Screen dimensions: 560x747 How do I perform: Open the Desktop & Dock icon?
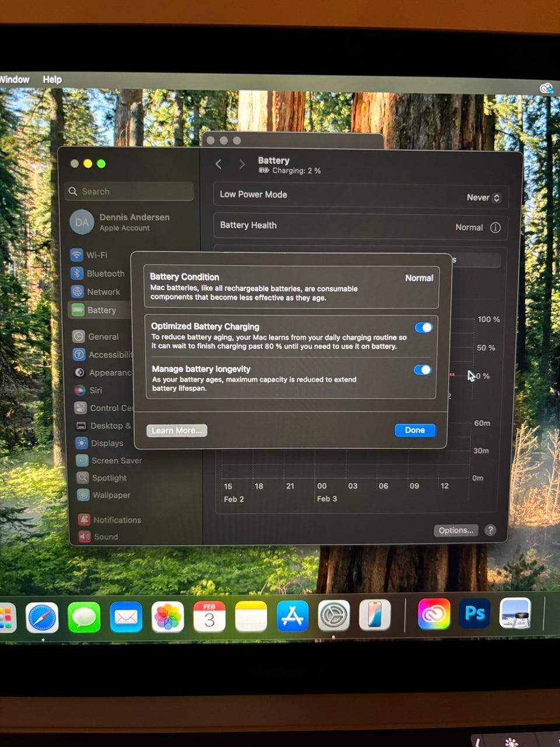[81, 425]
